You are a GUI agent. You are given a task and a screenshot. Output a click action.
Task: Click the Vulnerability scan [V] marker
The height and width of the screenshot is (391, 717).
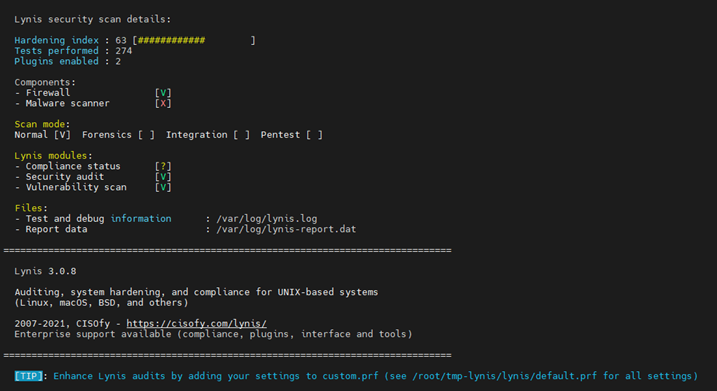tap(163, 187)
